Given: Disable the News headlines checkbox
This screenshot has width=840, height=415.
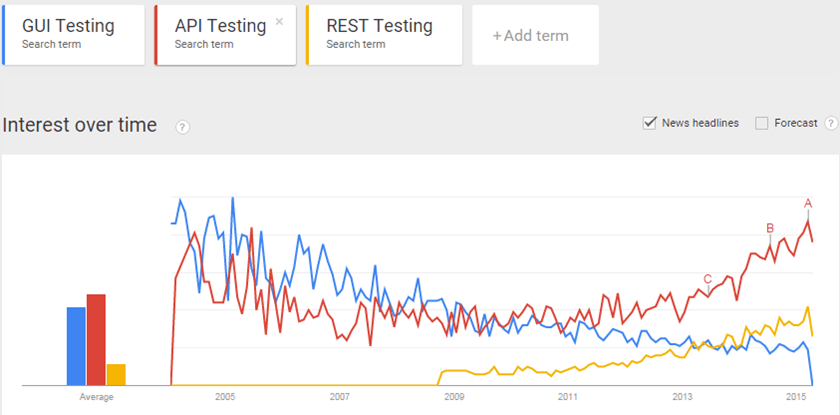Looking at the screenshot, I should coord(651,123).
